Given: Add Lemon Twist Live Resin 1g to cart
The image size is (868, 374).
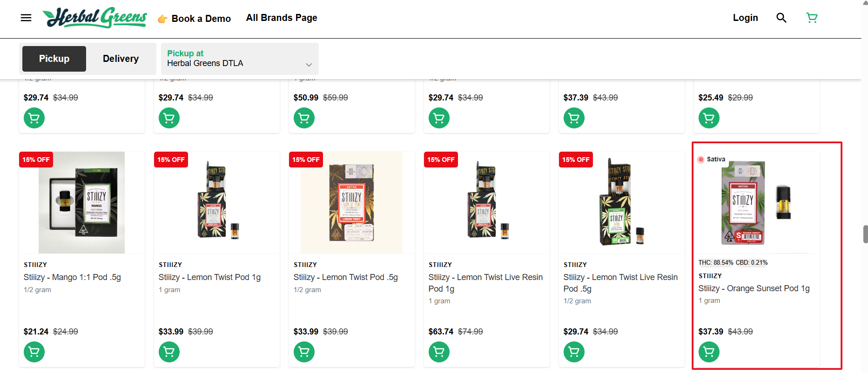Looking at the screenshot, I should click(439, 352).
